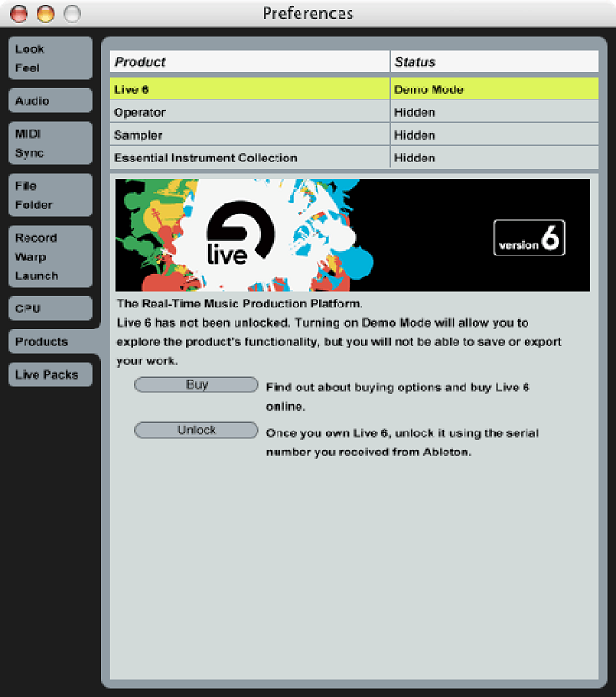
Task: Click the Buy button
Action: point(196,384)
